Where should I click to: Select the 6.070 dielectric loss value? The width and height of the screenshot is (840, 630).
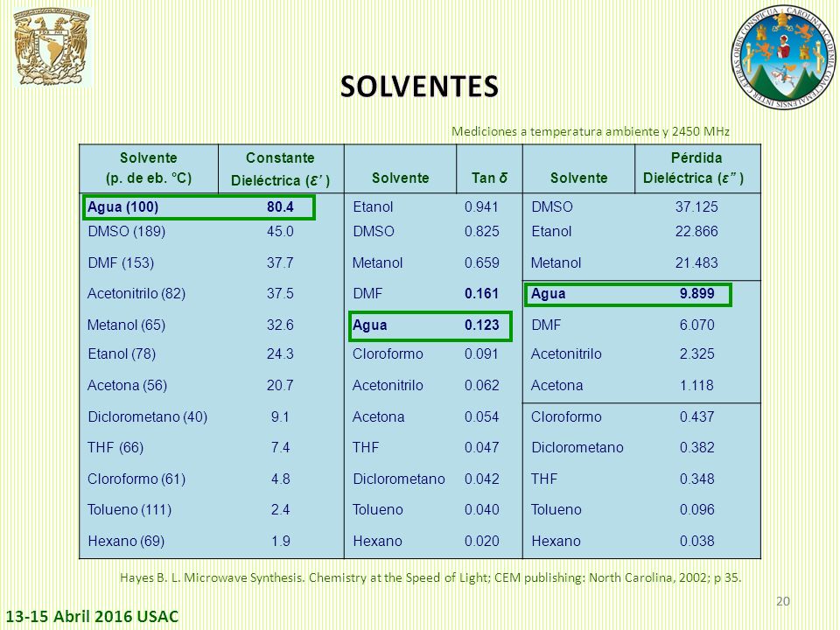coord(697,325)
